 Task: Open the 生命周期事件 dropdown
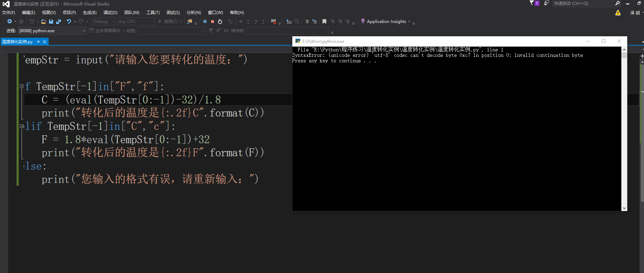(x=107, y=31)
